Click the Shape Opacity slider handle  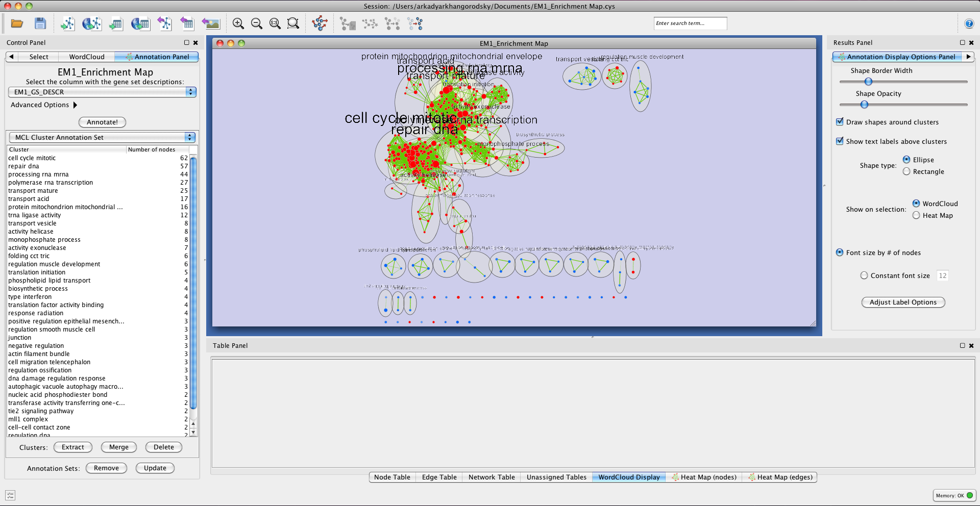pos(864,105)
